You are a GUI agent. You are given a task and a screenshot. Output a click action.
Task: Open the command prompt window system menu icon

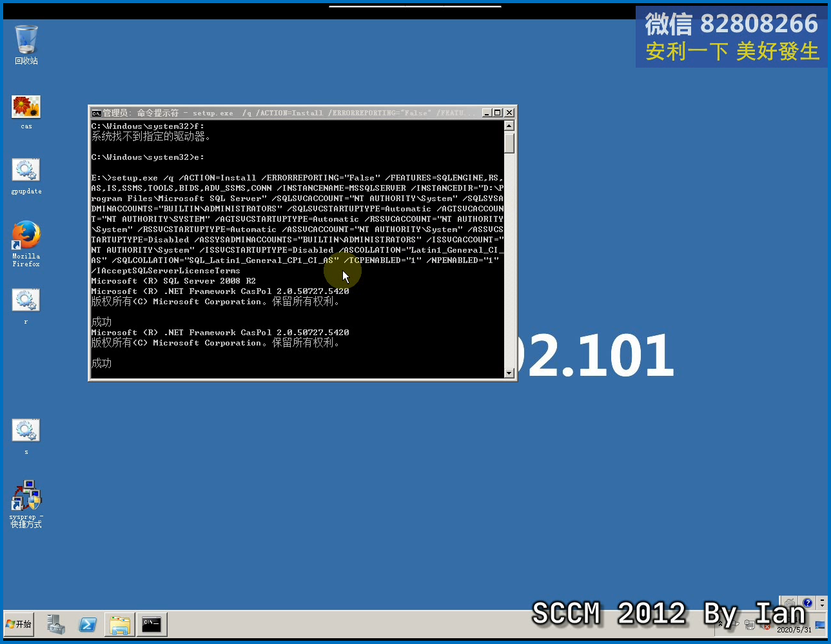[x=96, y=113]
